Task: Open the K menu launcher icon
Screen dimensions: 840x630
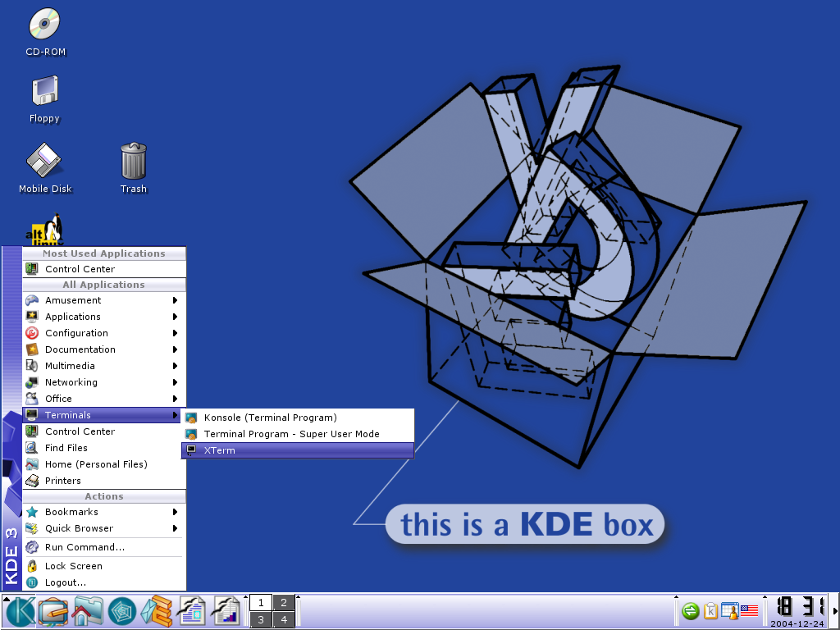Action: [x=18, y=611]
